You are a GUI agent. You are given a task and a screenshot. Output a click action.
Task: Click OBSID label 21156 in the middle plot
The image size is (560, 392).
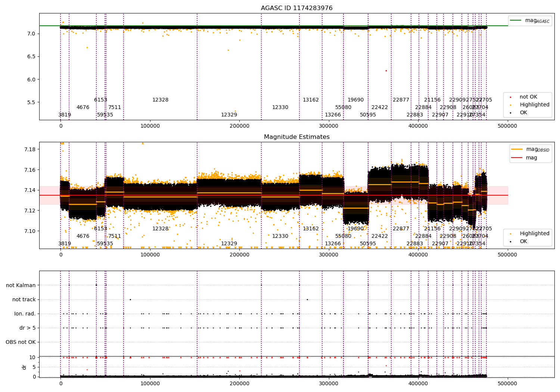(x=432, y=229)
